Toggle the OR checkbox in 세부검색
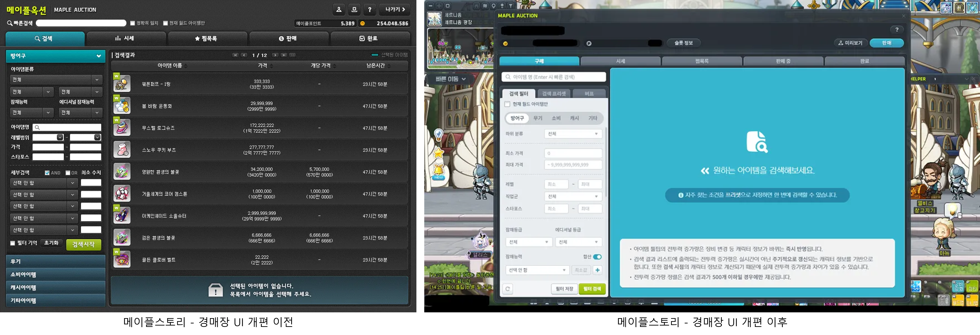980x335 pixels. tap(68, 173)
